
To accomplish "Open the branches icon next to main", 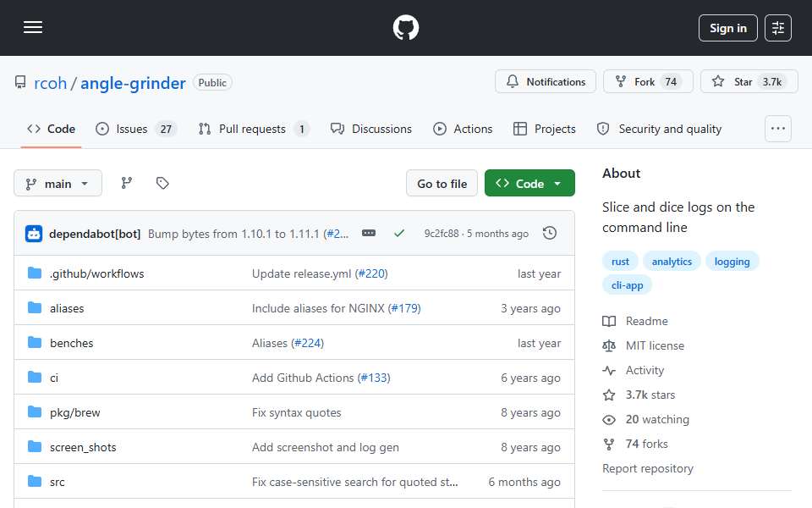I will click(126, 183).
